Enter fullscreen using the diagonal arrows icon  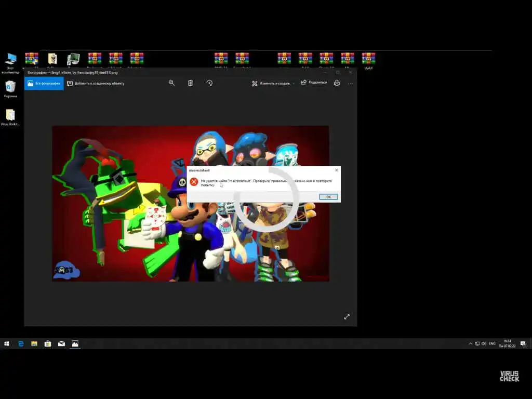coord(347,316)
